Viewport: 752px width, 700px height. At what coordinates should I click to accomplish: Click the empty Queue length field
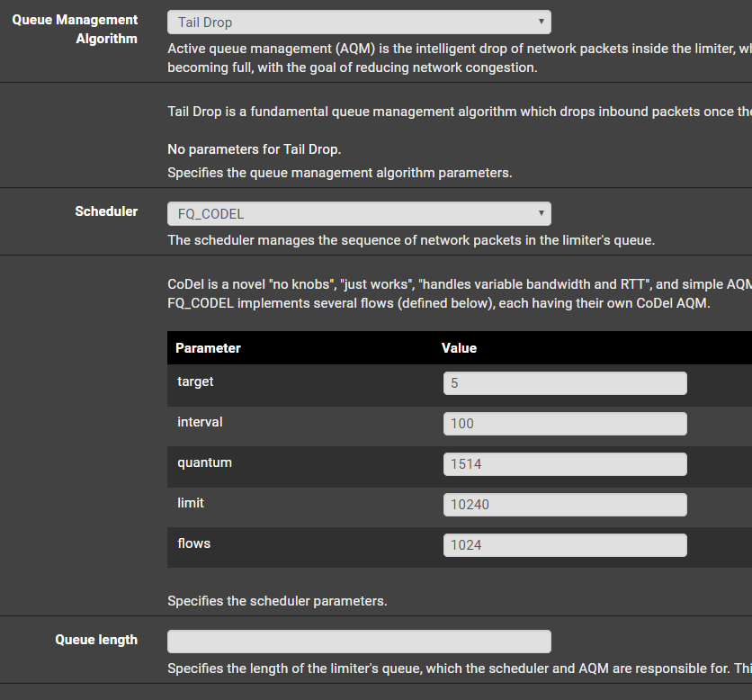click(x=359, y=642)
